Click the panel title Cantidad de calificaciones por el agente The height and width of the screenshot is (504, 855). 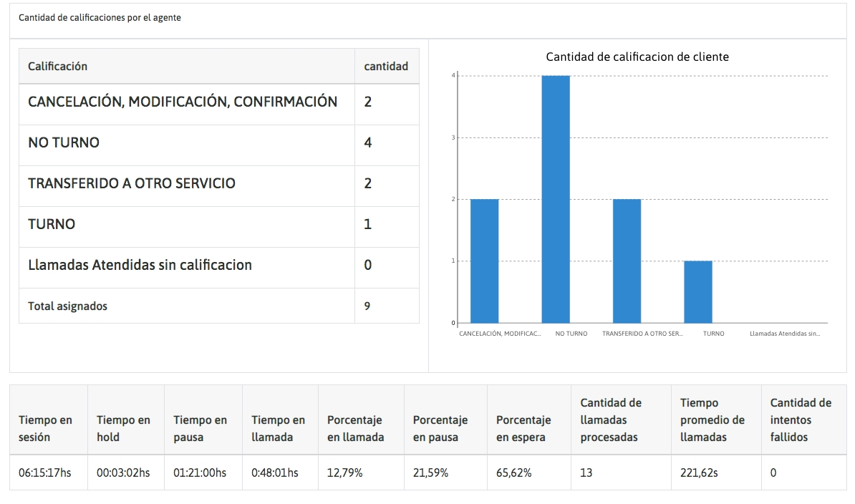point(100,18)
